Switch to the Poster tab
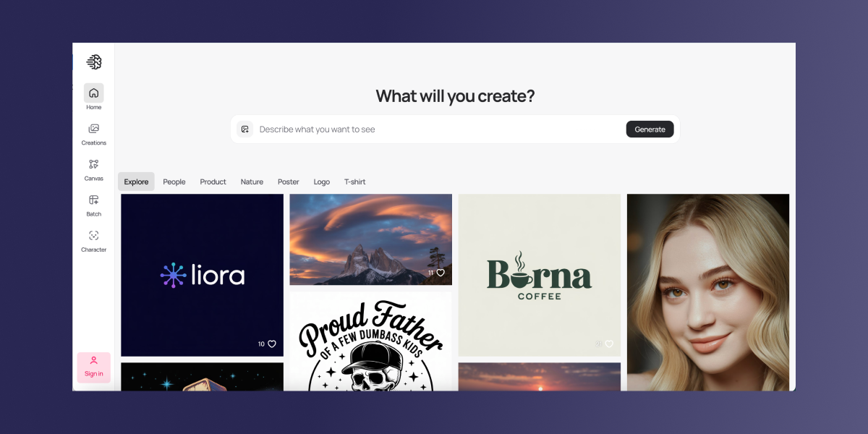 pos(289,182)
